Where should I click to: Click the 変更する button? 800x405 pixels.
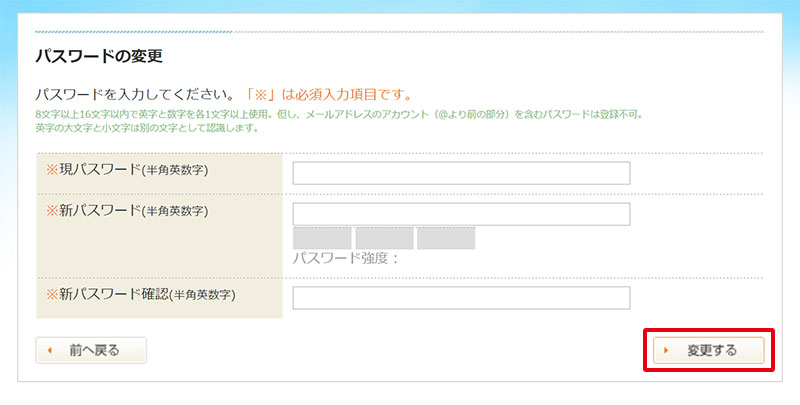click(x=709, y=350)
